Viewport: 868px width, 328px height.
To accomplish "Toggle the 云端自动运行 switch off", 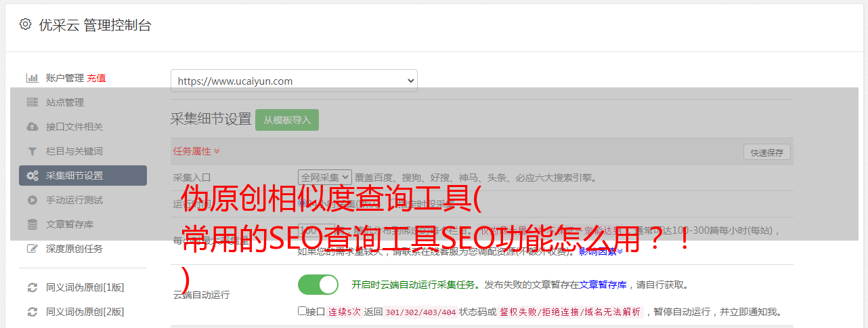I will pyautogui.click(x=318, y=285).
